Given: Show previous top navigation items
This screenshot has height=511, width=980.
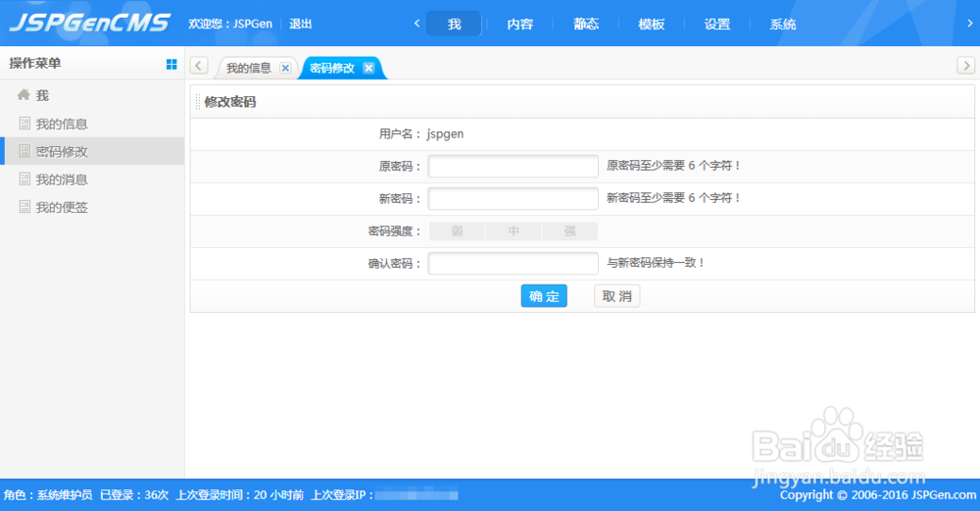Looking at the screenshot, I should [x=416, y=24].
